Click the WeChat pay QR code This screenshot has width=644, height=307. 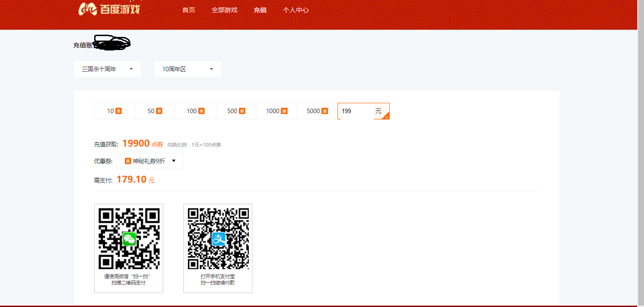[129, 238]
